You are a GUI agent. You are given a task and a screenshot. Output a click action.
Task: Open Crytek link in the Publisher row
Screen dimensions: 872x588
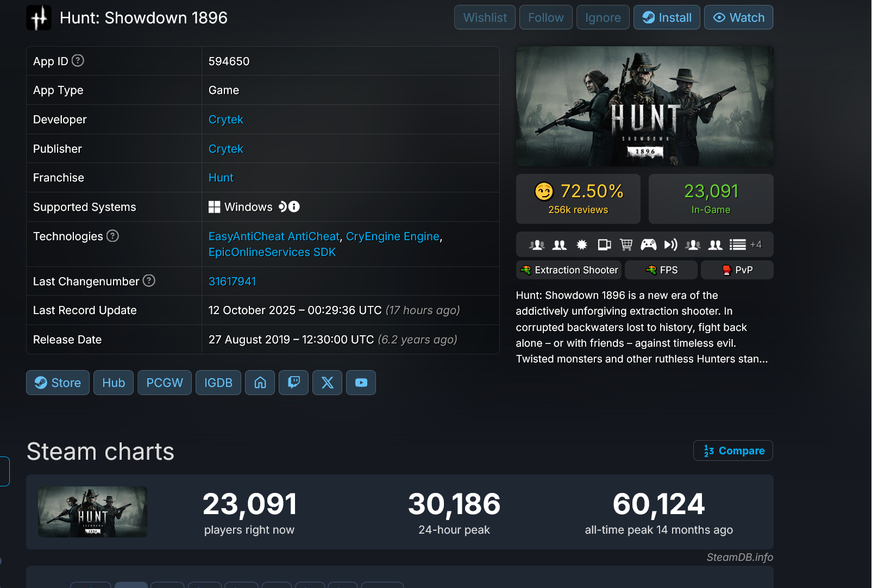click(x=226, y=149)
